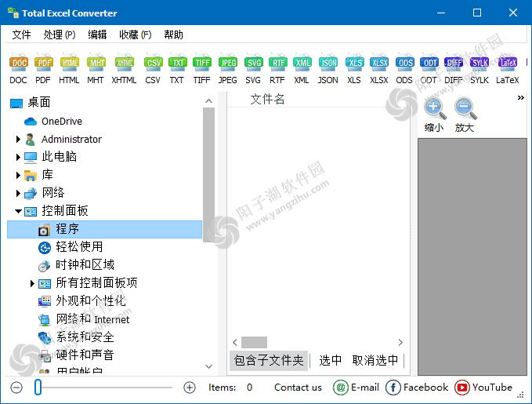This screenshot has width=532, height=404.
Task: Expand 所有控制面板项 node
Action: [x=32, y=283]
